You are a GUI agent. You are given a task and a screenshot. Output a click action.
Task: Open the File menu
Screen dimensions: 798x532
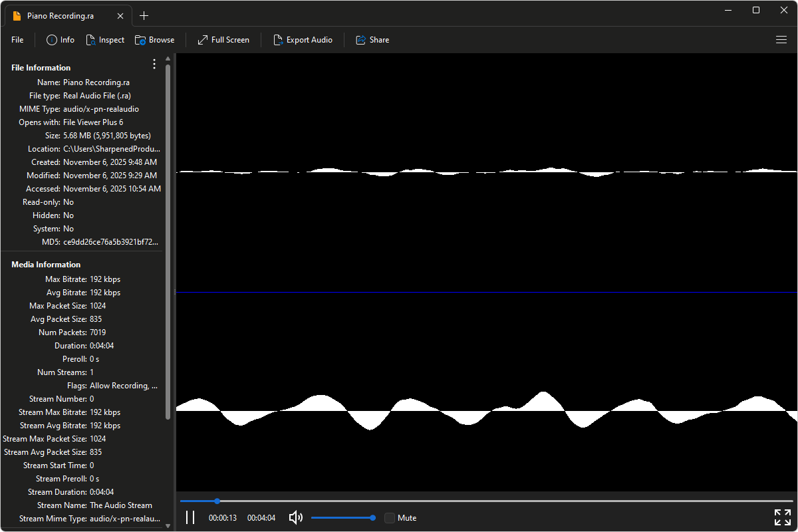click(17, 40)
